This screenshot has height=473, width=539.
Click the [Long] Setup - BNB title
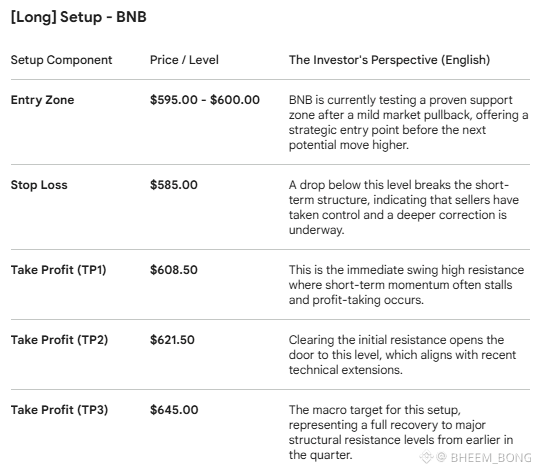click(x=79, y=17)
